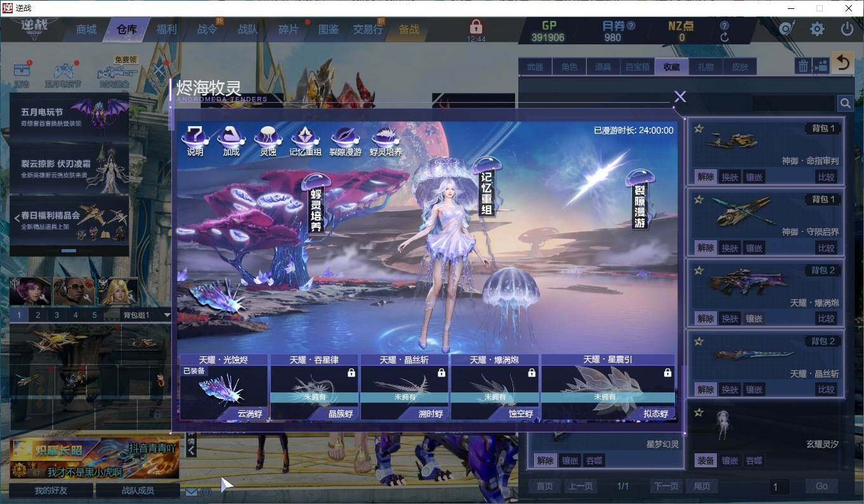Select the locked 晶簇蜉 card
The image size is (864, 504).
coord(314,387)
